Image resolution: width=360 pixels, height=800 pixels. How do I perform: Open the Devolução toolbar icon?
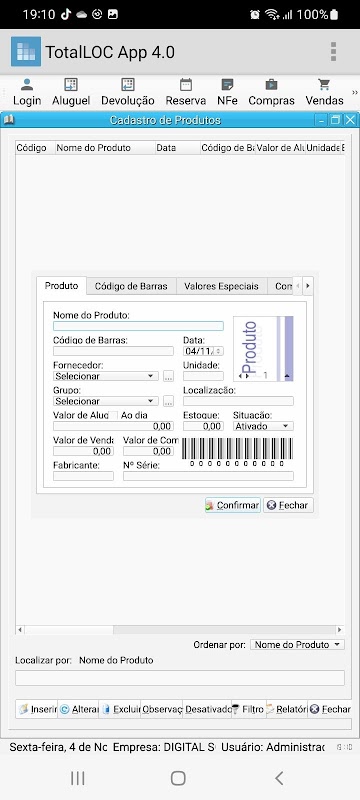point(127,85)
